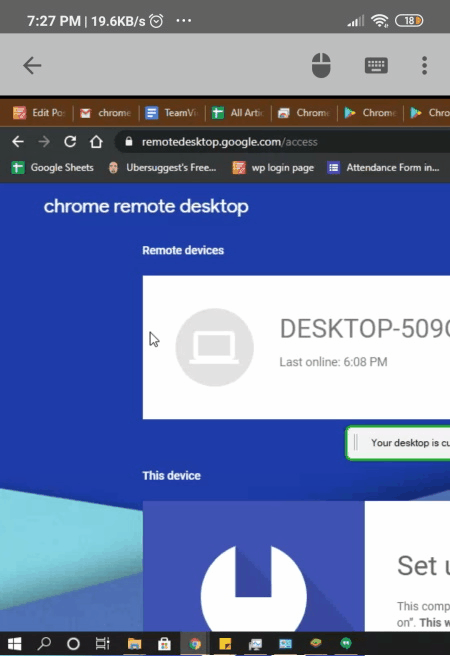Open the Google Sheets bookmark
This screenshot has height=656, width=450.
click(x=52, y=168)
